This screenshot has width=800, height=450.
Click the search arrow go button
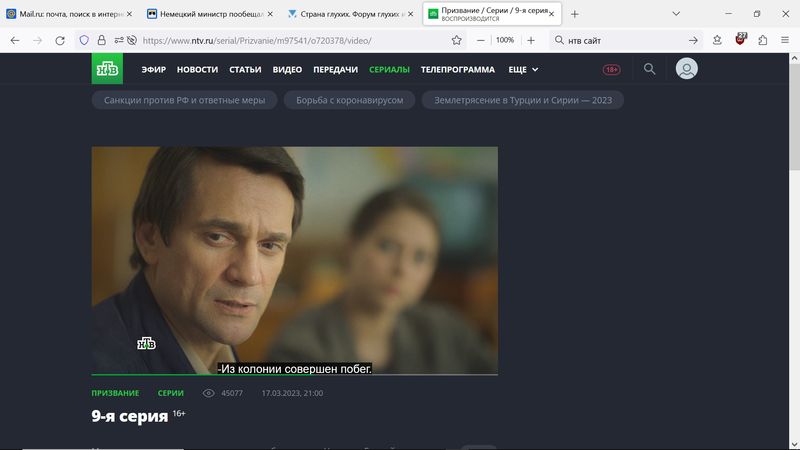point(693,40)
